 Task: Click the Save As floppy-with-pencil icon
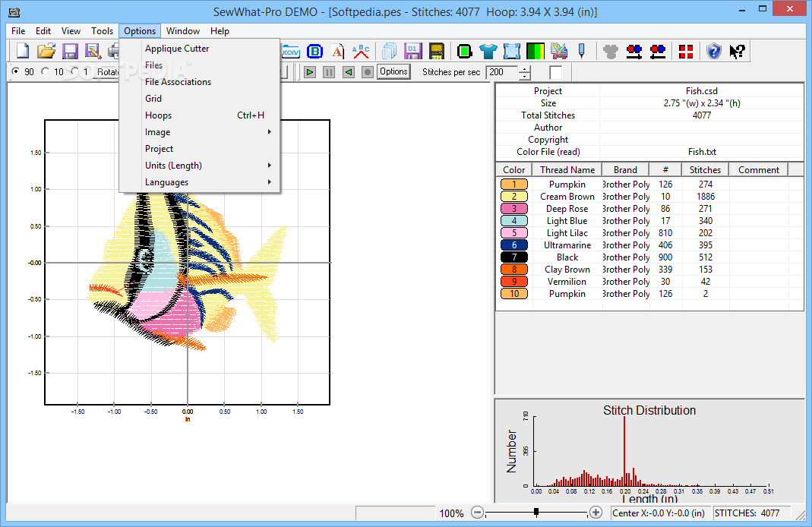(93, 51)
